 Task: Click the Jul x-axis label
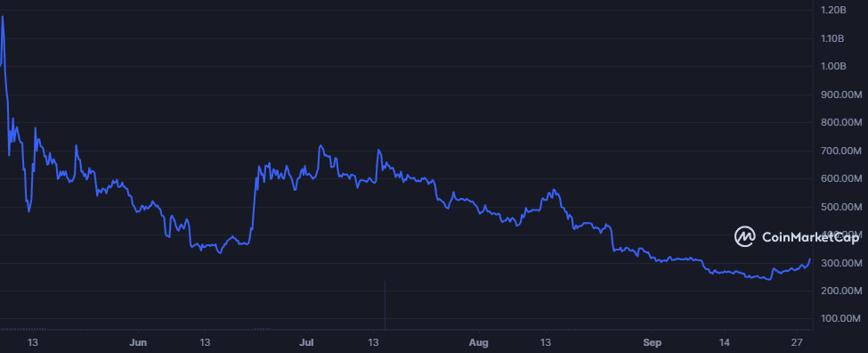click(306, 342)
